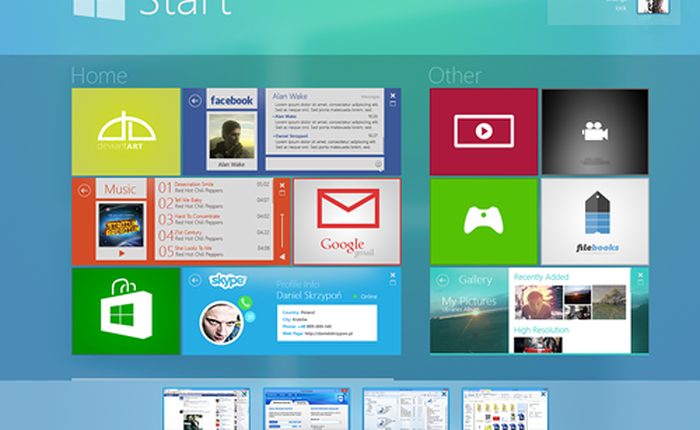
Task: Launch the red video player tile
Action: pos(483,132)
